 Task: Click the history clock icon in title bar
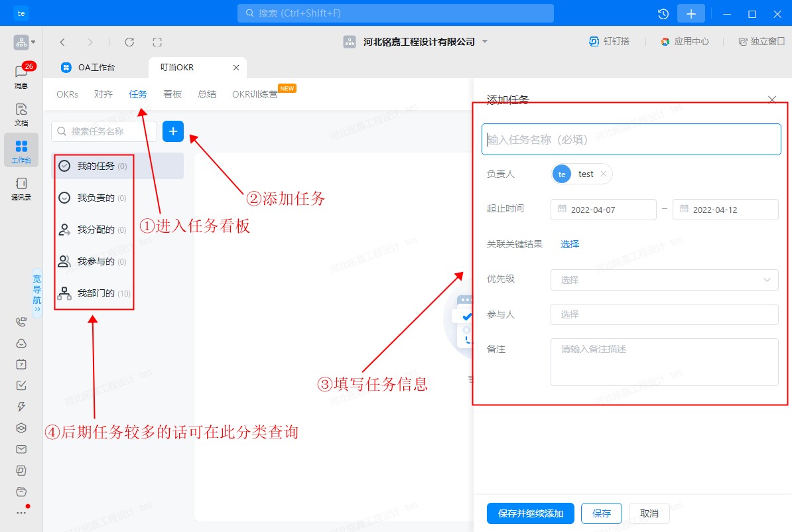[663, 13]
